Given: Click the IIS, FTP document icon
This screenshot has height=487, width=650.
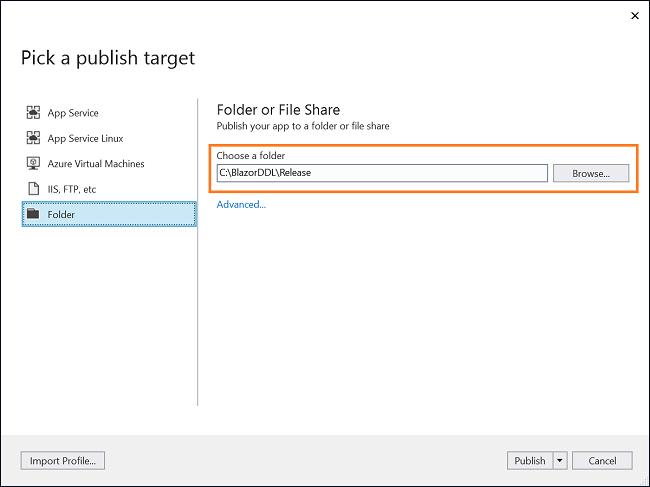Looking at the screenshot, I should click(x=33, y=189).
